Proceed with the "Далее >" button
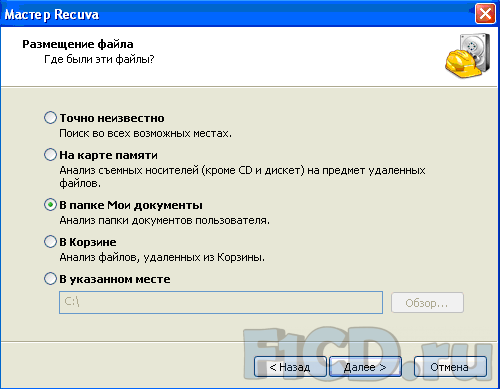The image size is (500, 389). click(x=365, y=367)
